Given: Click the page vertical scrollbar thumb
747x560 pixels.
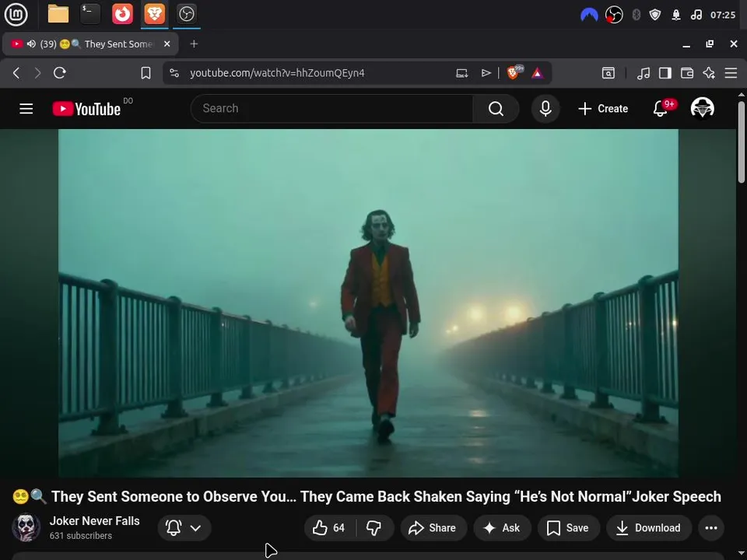Looking at the screenshot, I should coord(742,142).
